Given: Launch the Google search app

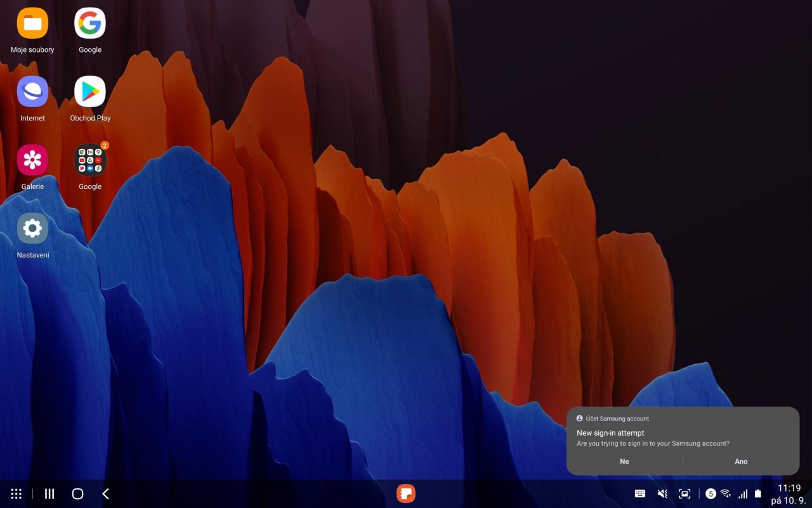Looking at the screenshot, I should click(90, 23).
